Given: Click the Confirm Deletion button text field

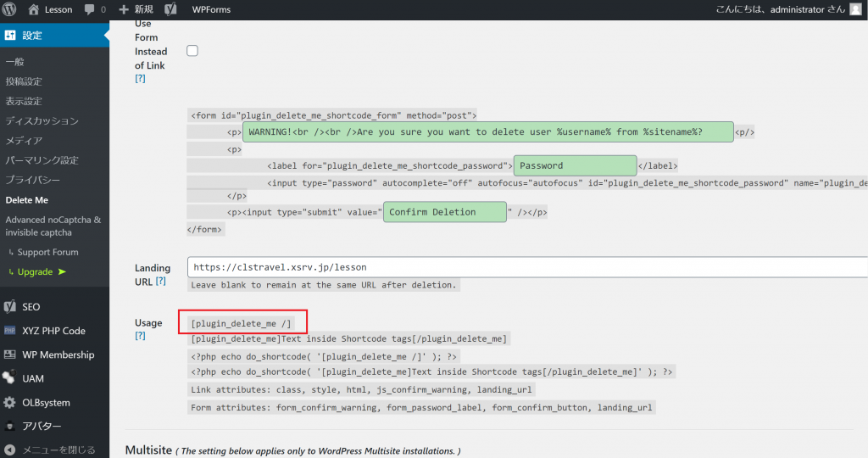Looking at the screenshot, I should pos(445,212).
